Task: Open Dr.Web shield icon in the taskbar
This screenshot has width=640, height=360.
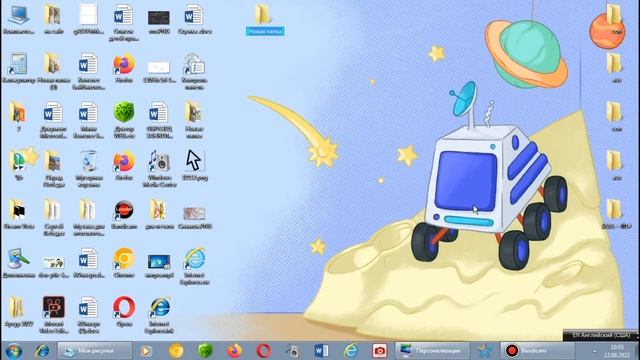Action: (205, 351)
